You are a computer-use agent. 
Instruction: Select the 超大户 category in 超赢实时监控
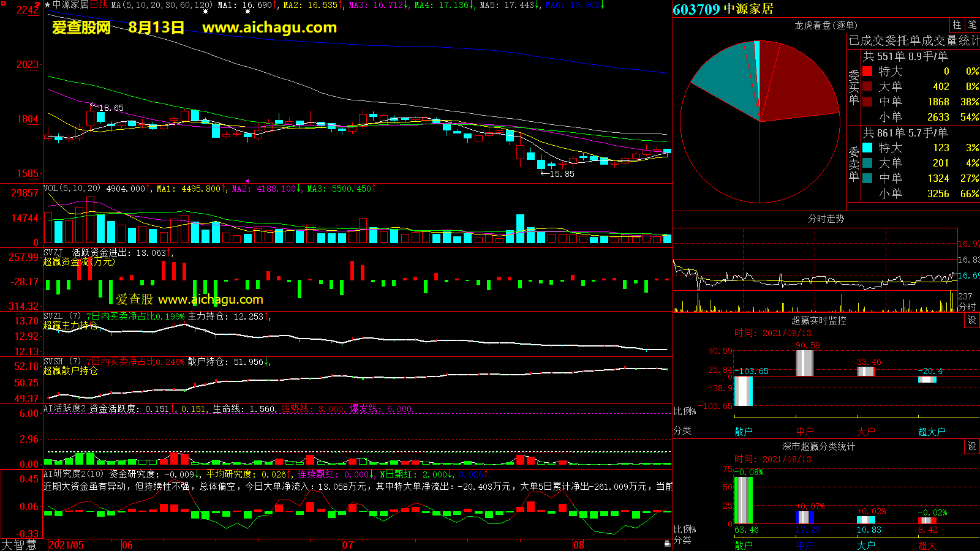click(931, 432)
